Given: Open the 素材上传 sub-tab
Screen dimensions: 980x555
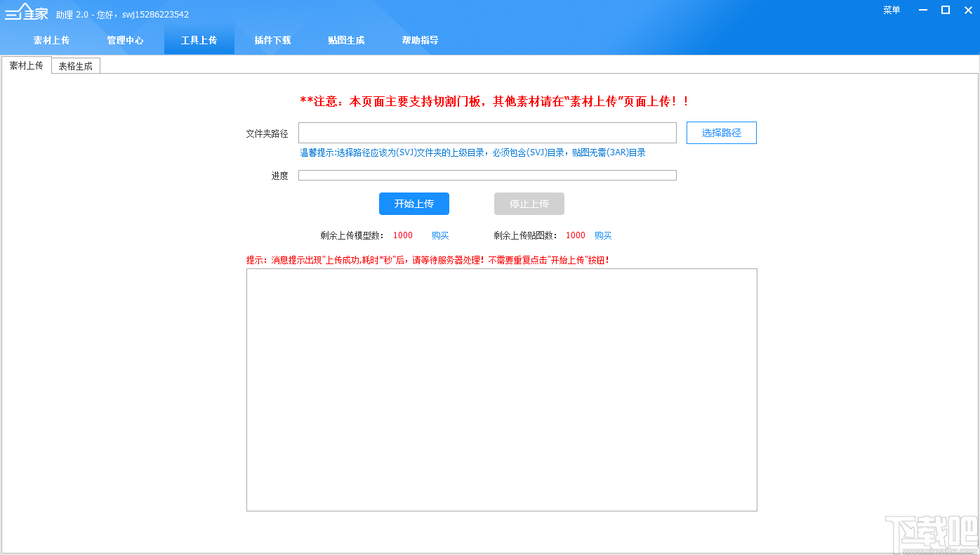Looking at the screenshot, I should (x=26, y=65).
